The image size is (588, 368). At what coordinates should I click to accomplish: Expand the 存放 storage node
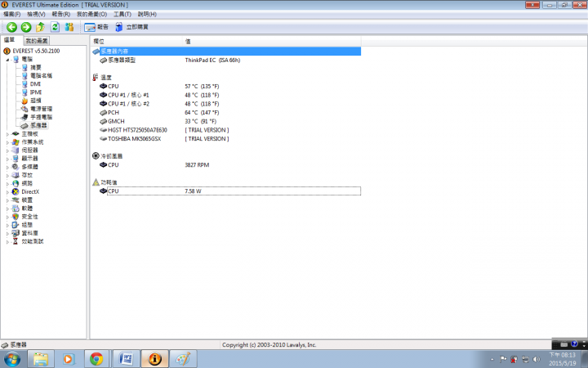(7, 175)
